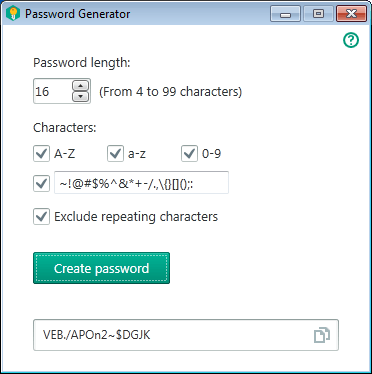Click the Password Generator app icon in title bar
Screen dimensions: 372x374
pyautogui.click(x=13, y=14)
